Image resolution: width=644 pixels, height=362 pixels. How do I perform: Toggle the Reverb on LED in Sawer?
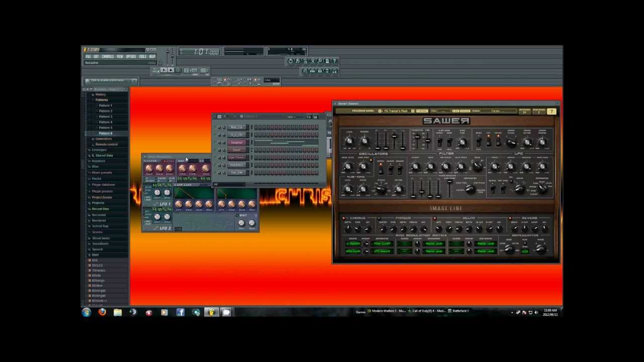click(510, 218)
